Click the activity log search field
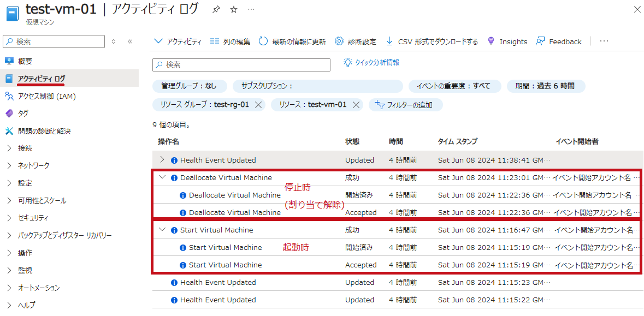644x316 pixels. (x=241, y=65)
